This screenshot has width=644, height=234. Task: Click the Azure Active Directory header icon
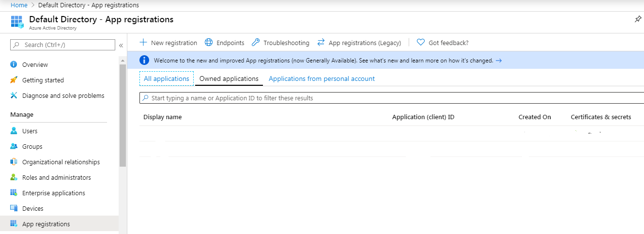pyautogui.click(x=17, y=22)
